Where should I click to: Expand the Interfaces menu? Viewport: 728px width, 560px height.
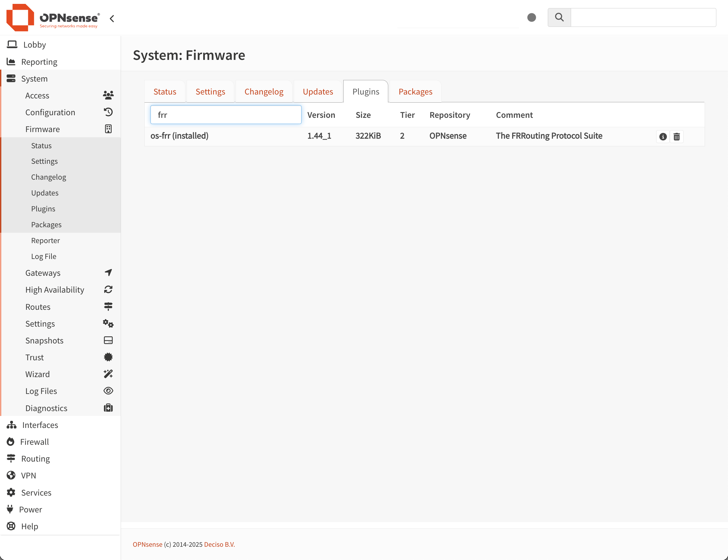[40, 425]
